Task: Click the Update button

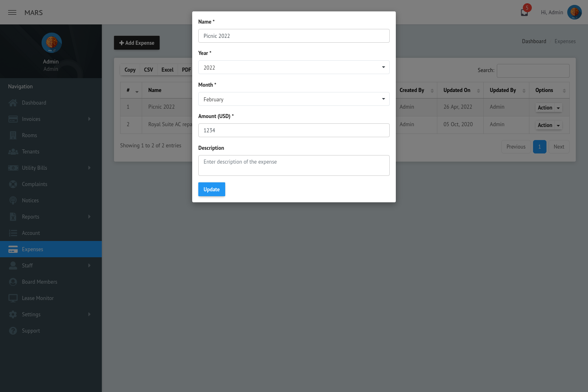Action: 211,189
